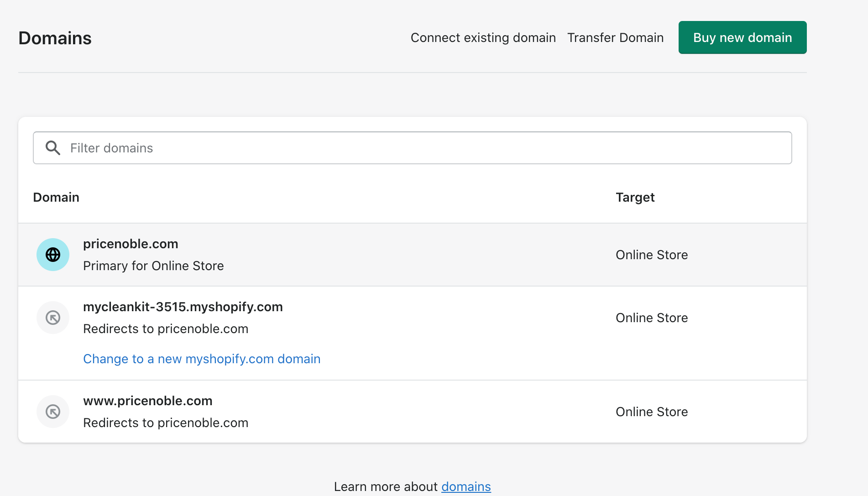Click Change to a new myshopify.com domain
The height and width of the screenshot is (496, 868).
click(x=202, y=359)
